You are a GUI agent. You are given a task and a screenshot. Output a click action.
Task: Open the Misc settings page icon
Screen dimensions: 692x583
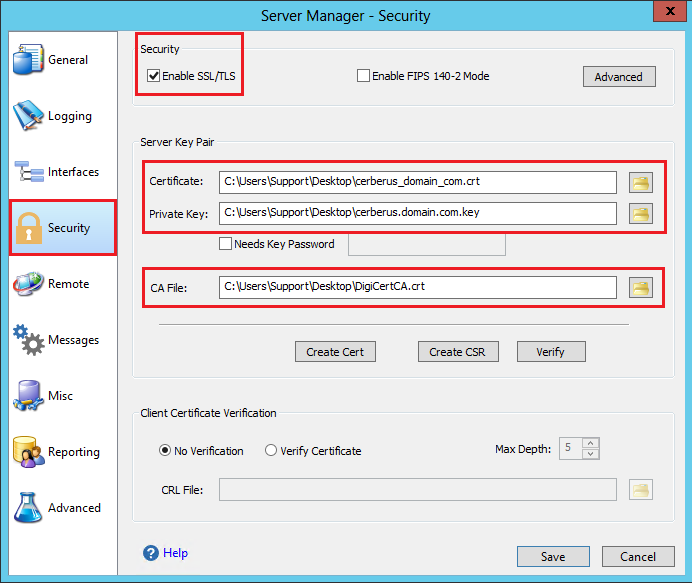28,396
